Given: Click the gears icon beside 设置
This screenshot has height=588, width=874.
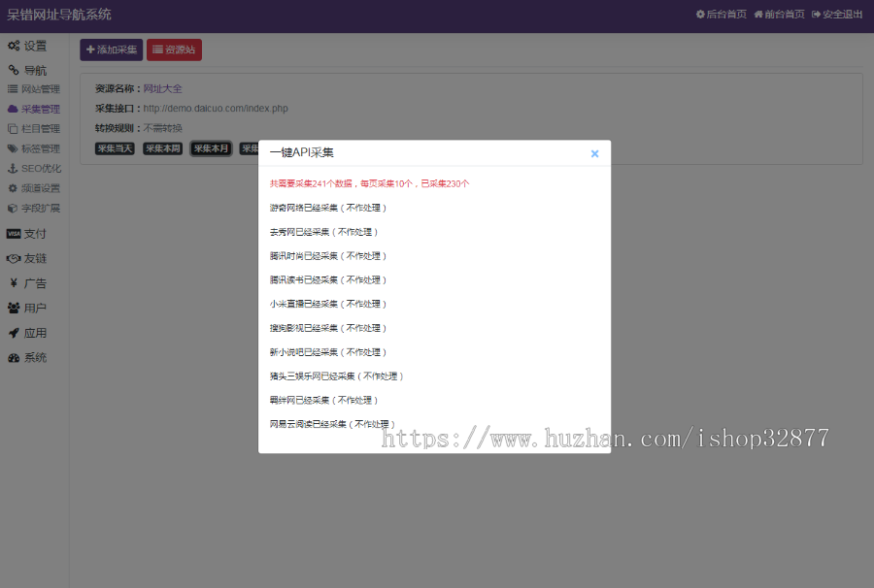Looking at the screenshot, I should (x=14, y=46).
